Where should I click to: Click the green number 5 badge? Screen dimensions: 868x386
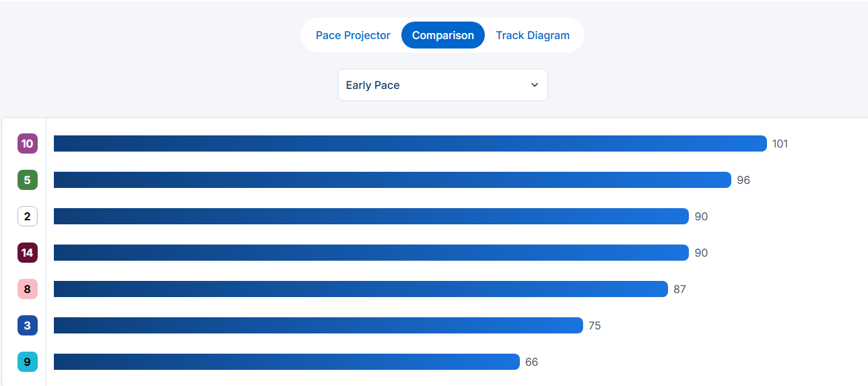(x=28, y=180)
